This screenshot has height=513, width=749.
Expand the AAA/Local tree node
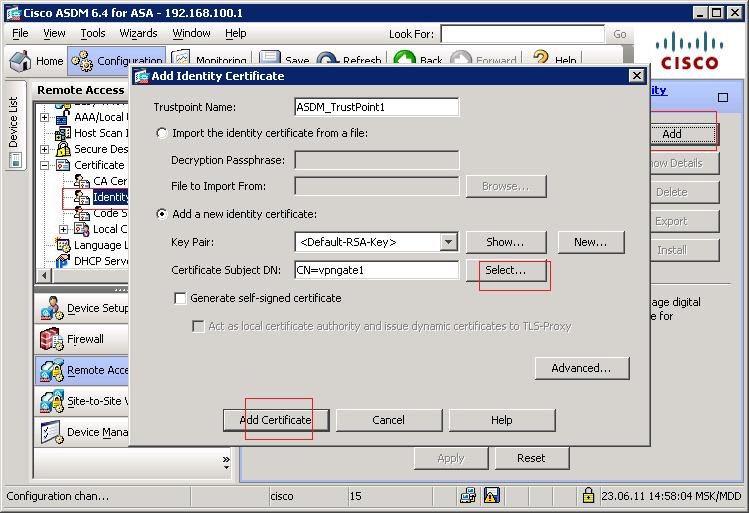[44, 118]
